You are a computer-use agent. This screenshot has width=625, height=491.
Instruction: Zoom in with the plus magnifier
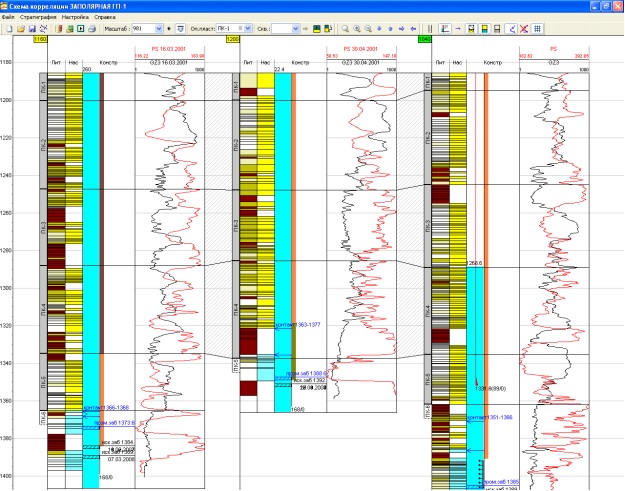[357, 29]
